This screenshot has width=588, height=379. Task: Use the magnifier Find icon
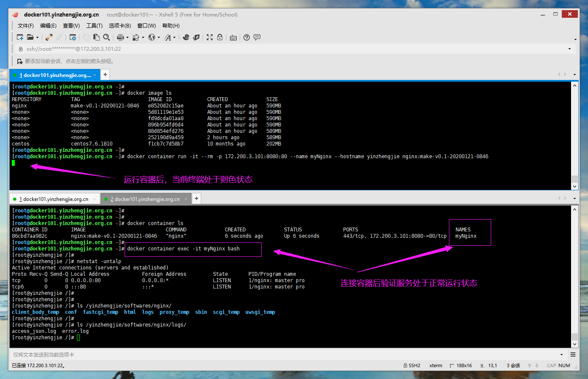(x=107, y=37)
